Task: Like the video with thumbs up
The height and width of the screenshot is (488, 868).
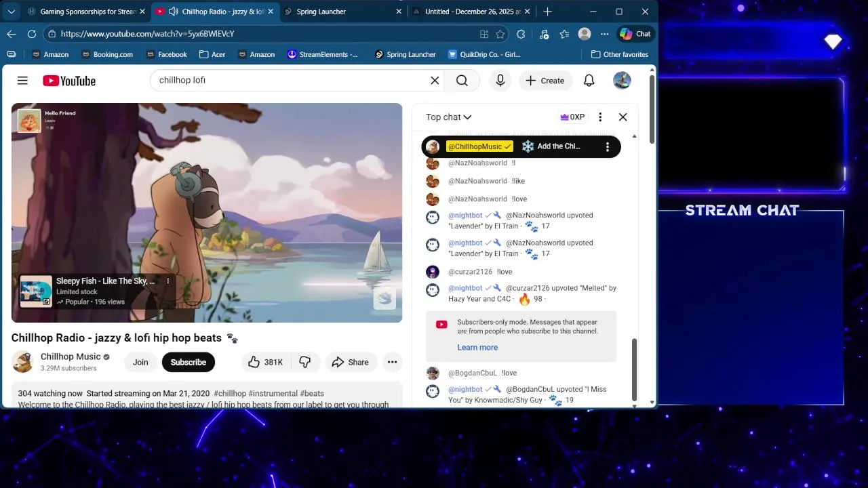Action: click(265, 362)
